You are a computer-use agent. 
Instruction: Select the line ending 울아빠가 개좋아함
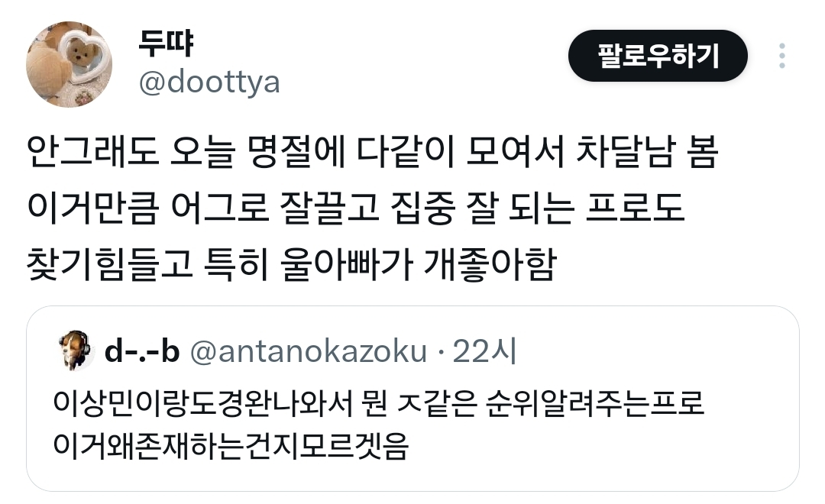(x=291, y=264)
